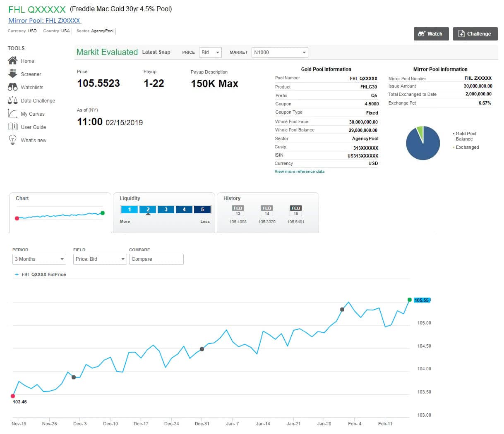Click the gray chart marker near Dec-3
The width and height of the screenshot is (504, 434).
[74, 377]
